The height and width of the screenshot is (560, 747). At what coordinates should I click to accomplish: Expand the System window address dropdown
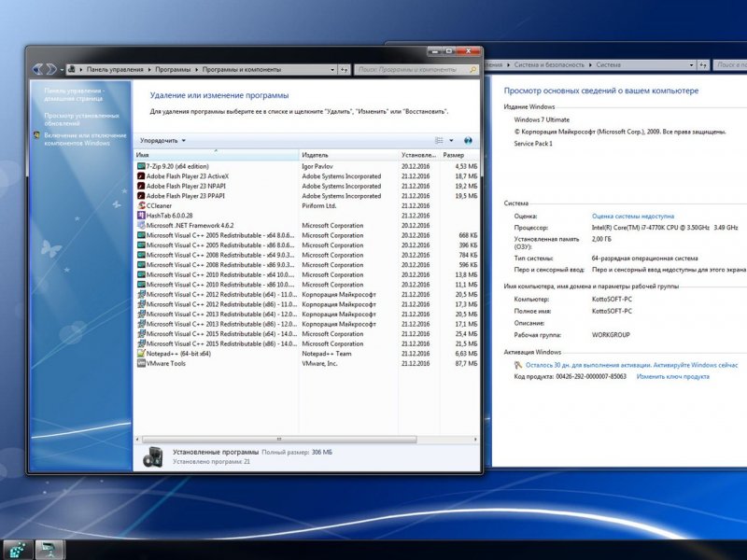click(x=692, y=64)
